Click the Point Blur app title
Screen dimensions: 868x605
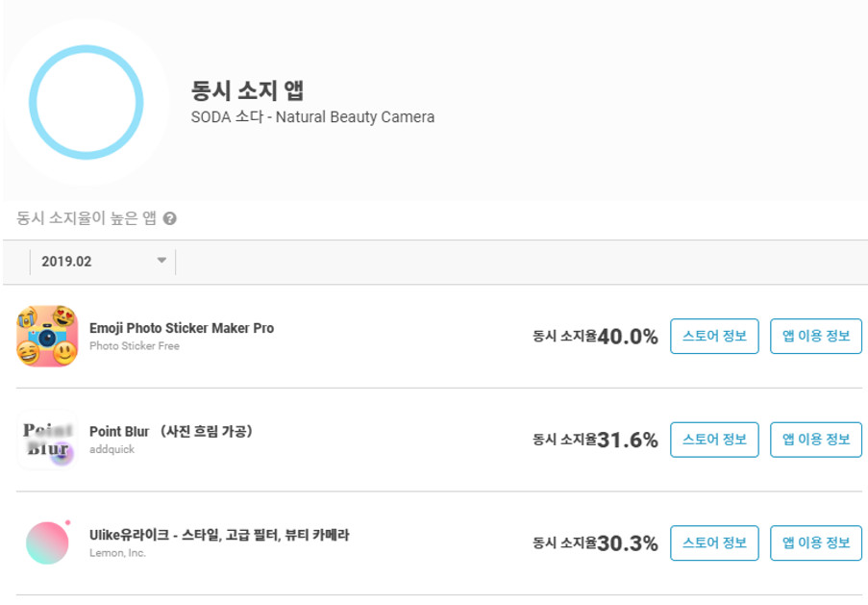[171, 431]
